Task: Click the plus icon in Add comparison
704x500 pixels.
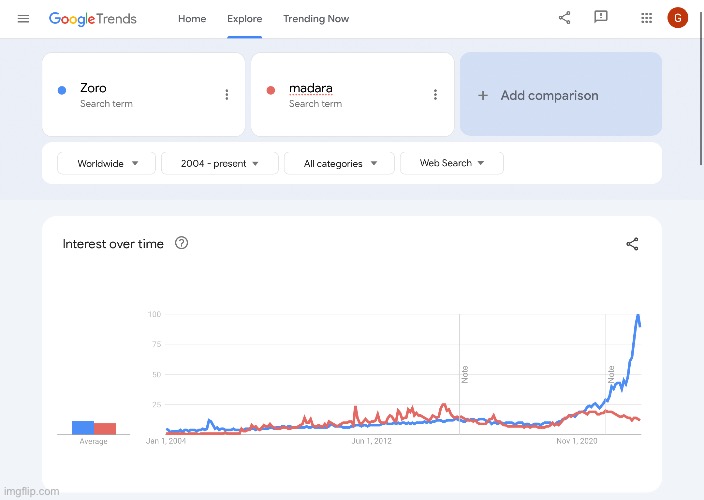Action: point(483,95)
